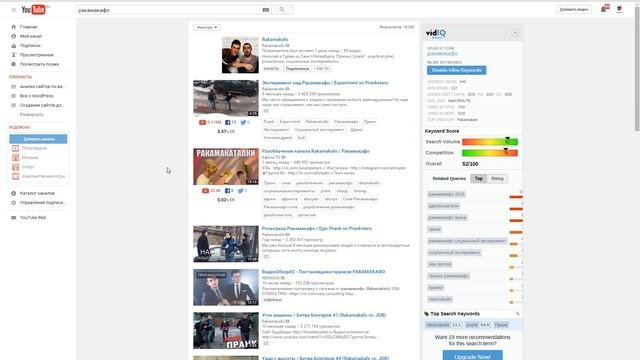Click the vidIQ logo
Image resolution: width=640 pixels, height=360 pixels.
pos(436,33)
